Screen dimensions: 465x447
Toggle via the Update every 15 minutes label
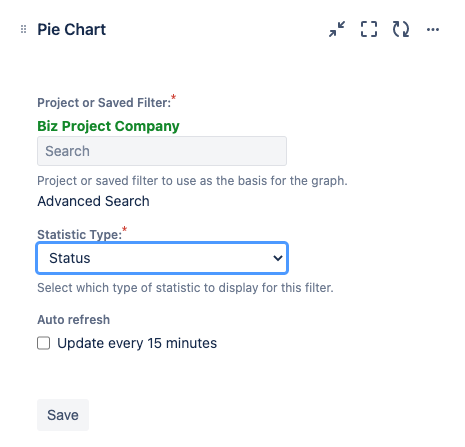click(137, 343)
